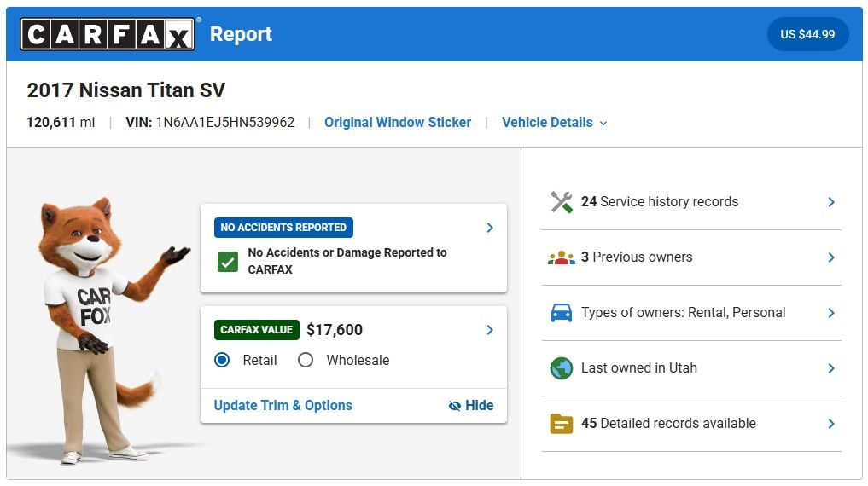
Task: Click the blue car owner types icon
Action: pyautogui.click(x=561, y=313)
